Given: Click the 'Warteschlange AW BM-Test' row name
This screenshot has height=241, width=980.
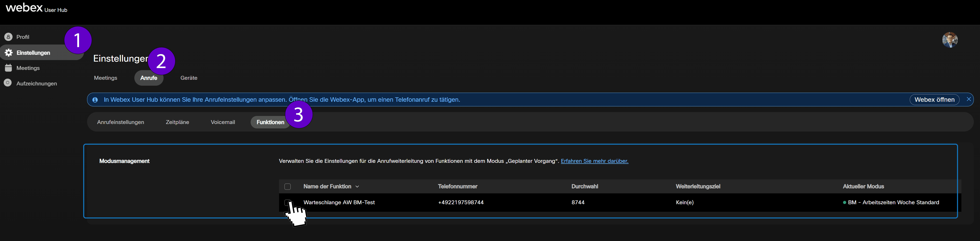Looking at the screenshot, I should tap(339, 202).
